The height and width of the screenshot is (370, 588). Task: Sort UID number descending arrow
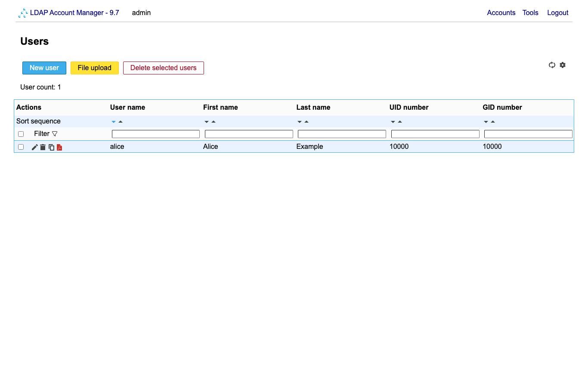pyautogui.click(x=393, y=122)
